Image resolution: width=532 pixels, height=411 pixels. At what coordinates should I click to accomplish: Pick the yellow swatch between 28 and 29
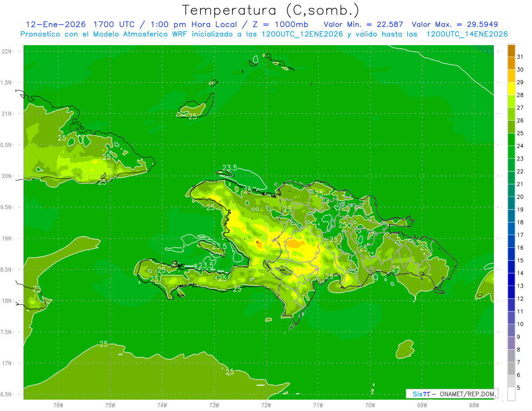(511, 89)
